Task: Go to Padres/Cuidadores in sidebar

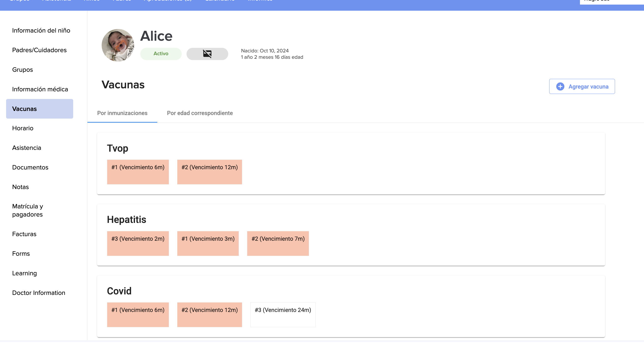Action: pos(39,50)
